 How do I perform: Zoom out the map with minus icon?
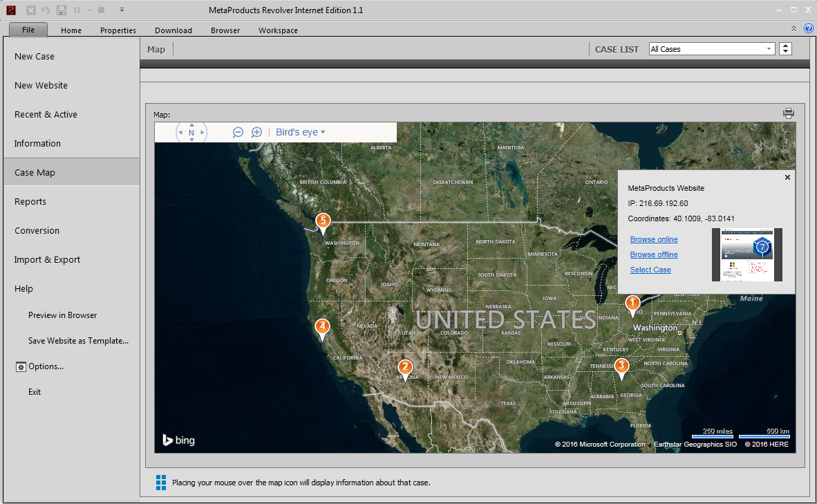click(x=238, y=132)
